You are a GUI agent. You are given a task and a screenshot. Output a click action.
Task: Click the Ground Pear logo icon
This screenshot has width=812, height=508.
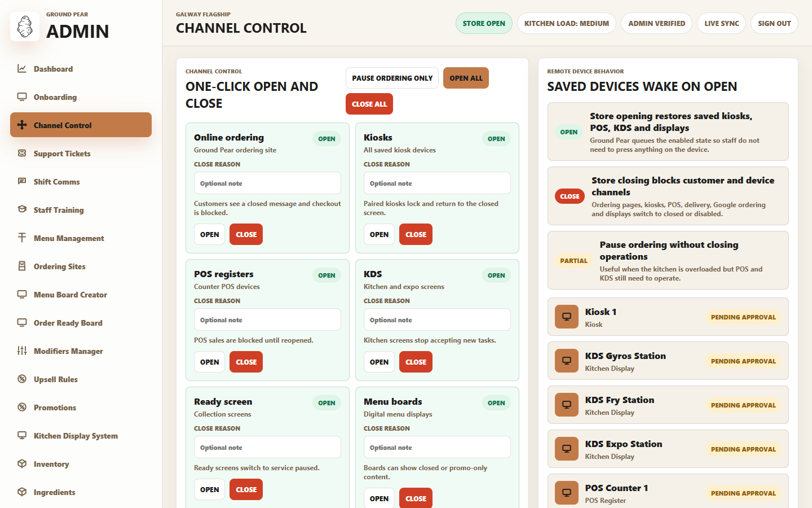click(x=25, y=27)
